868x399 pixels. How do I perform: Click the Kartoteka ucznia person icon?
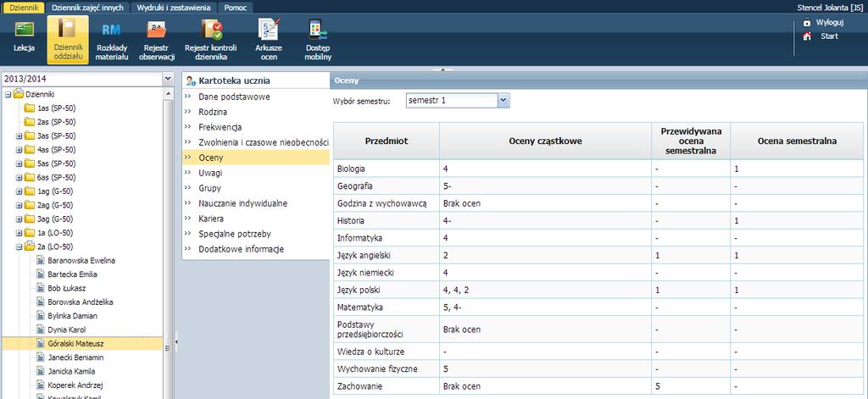[191, 80]
